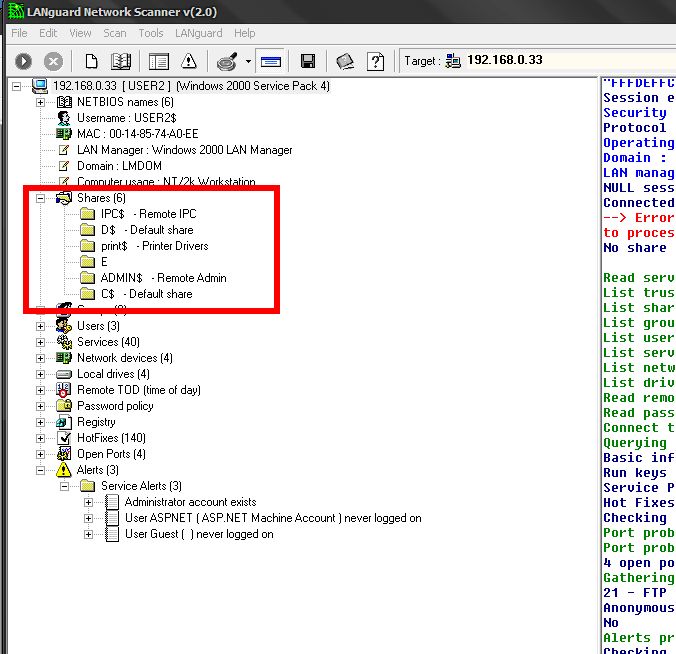The height and width of the screenshot is (654, 676).
Task: Expand the Registry node
Action: pos(41,422)
